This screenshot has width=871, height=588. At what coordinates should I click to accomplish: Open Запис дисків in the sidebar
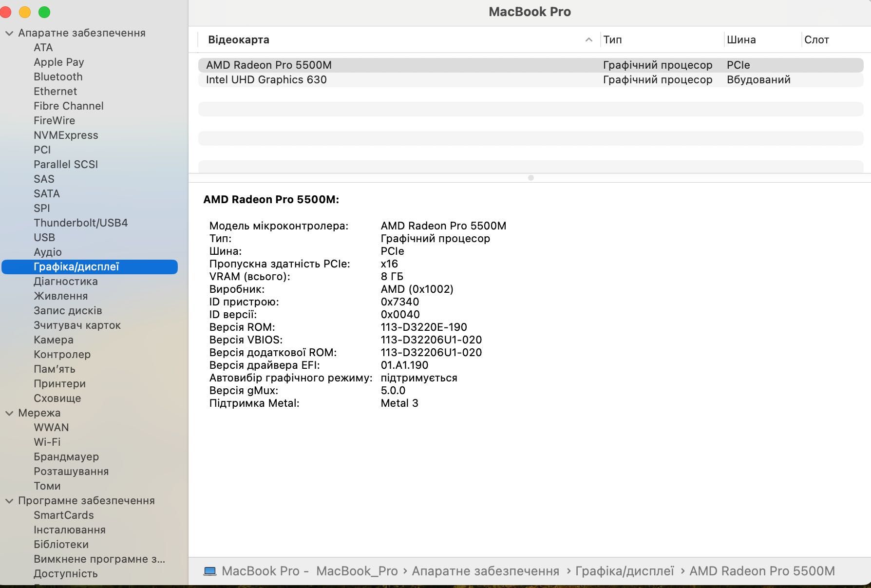click(68, 311)
